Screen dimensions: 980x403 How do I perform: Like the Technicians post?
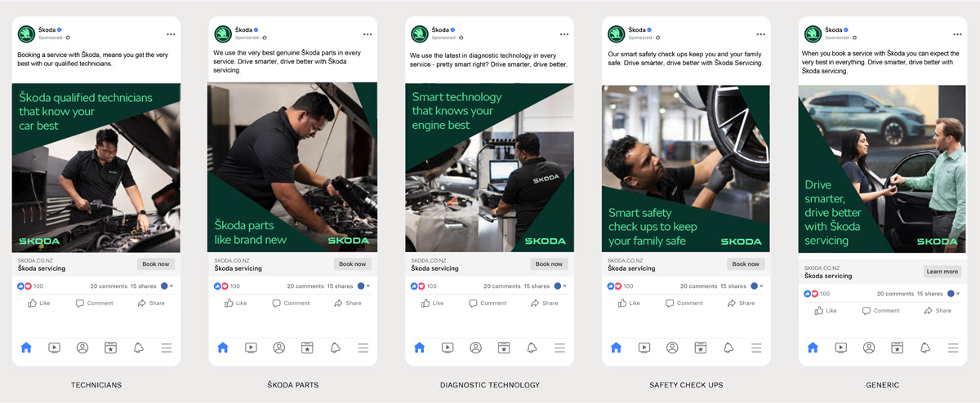click(x=39, y=303)
